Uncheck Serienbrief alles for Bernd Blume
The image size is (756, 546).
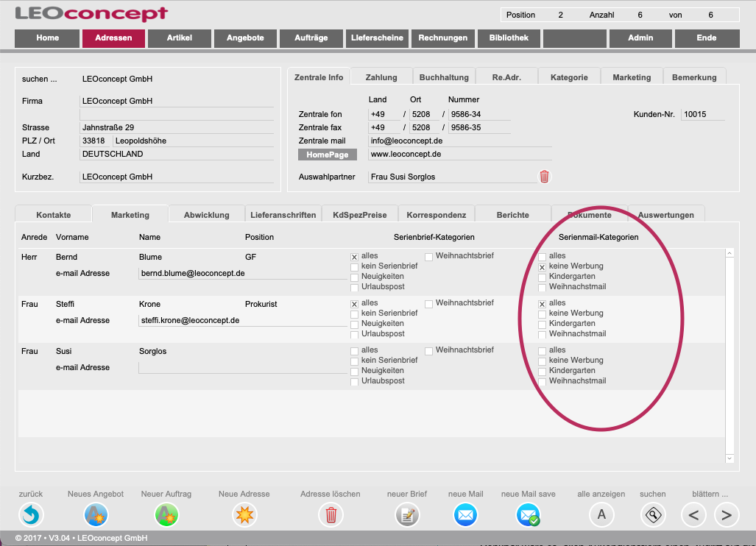354,257
